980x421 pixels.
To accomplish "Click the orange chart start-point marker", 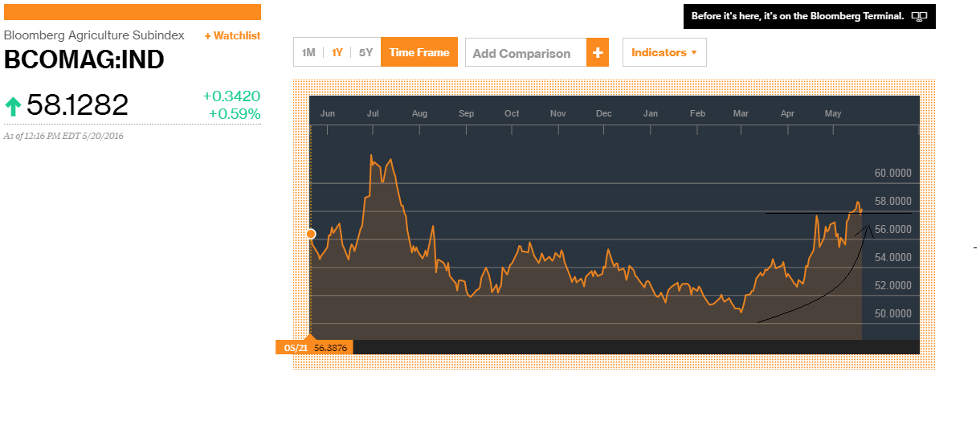I will click(311, 234).
